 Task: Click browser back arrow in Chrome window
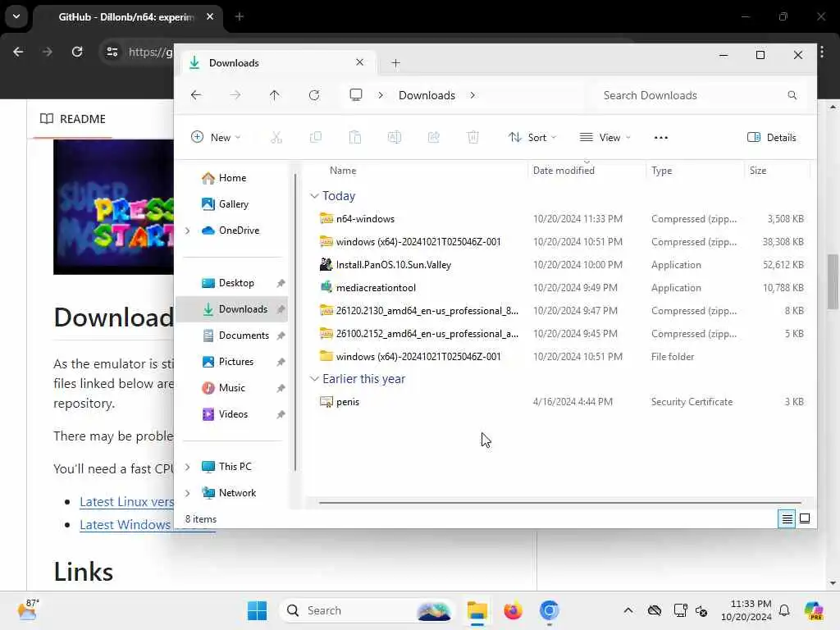[18, 52]
